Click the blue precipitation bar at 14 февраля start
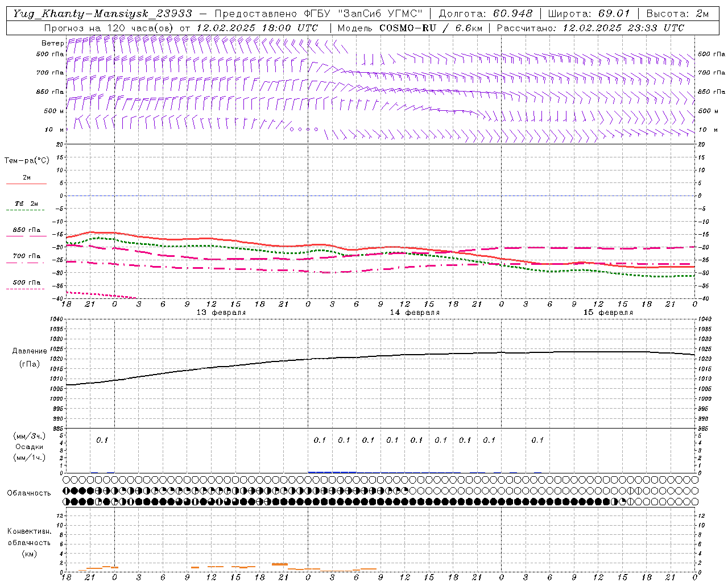The width and height of the screenshot is (728, 582). (x=332, y=472)
